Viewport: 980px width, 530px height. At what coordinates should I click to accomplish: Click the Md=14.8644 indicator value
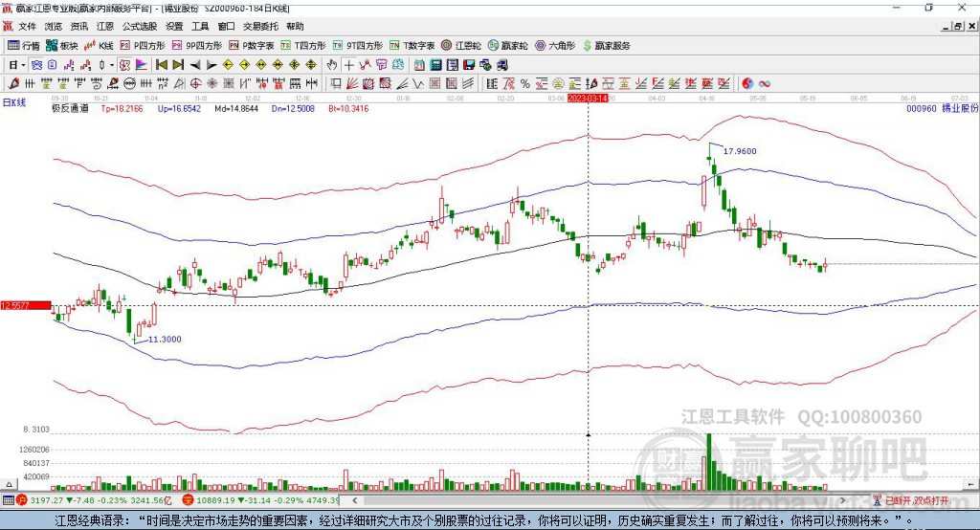pos(236,109)
